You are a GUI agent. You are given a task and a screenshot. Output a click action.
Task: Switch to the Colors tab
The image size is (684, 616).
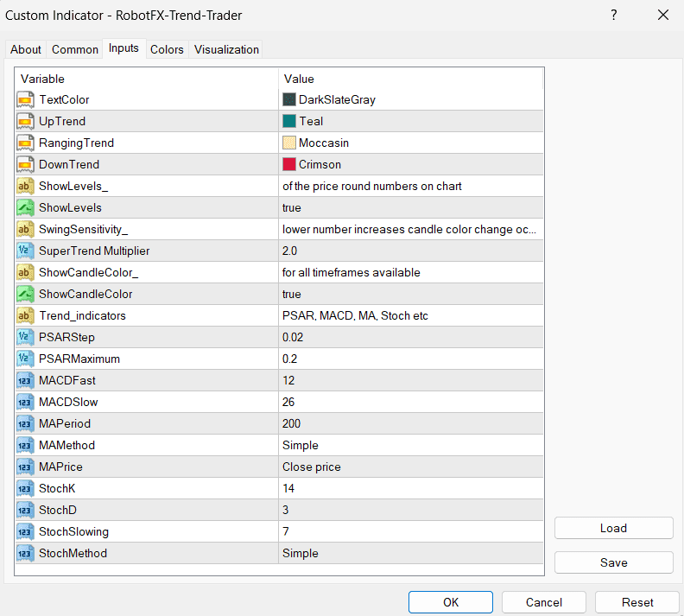167,49
